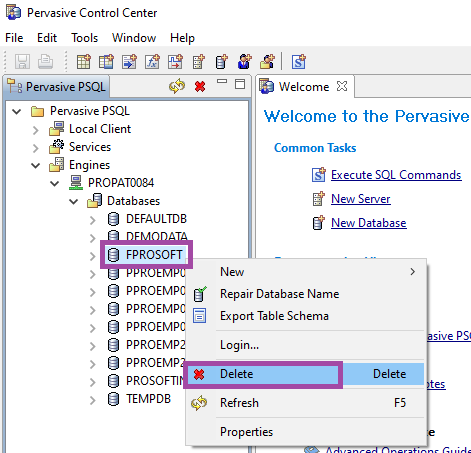Maximize the Pervasive PSQL explorer panel

(240, 84)
